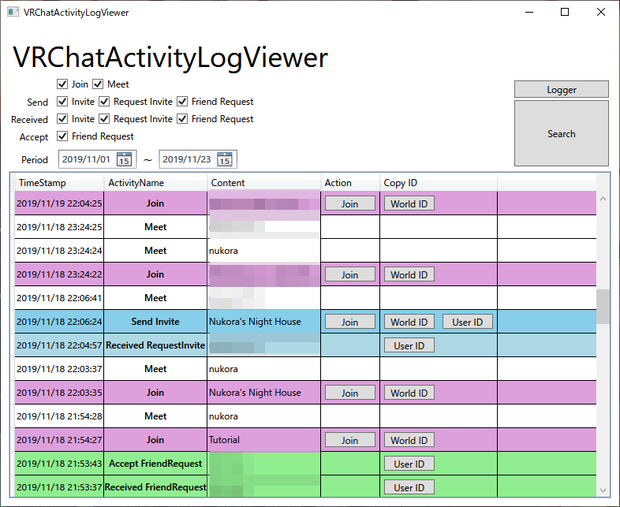
Task: Click the Copy ID column header
Action: click(438, 183)
